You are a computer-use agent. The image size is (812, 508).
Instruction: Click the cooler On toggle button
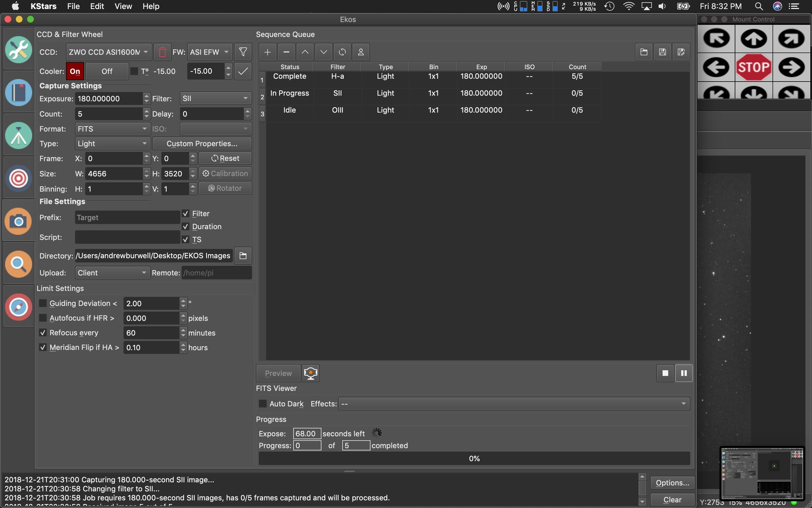[75, 72]
